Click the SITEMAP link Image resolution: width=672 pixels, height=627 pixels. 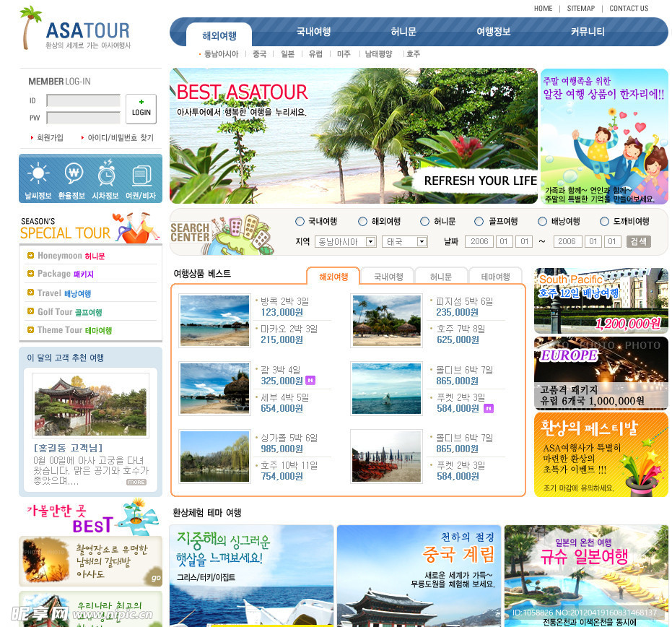(581, 8)
